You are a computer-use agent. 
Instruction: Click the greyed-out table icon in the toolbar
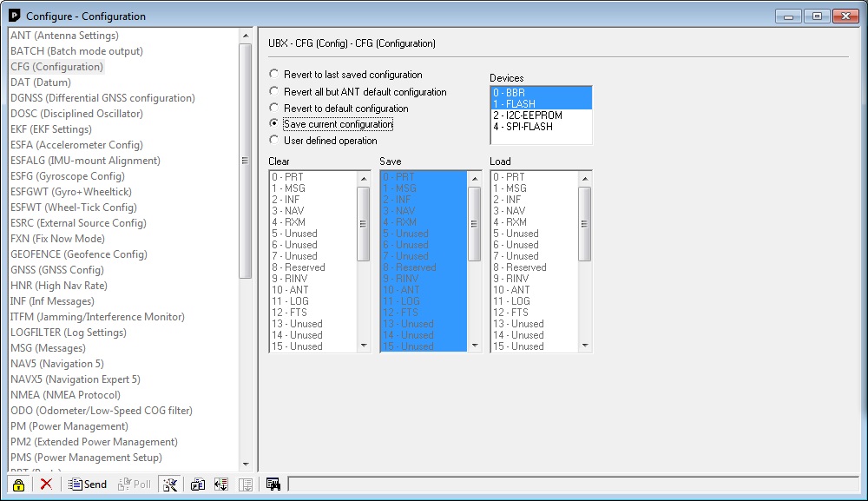pyautogui.click(x=246, y=485)
